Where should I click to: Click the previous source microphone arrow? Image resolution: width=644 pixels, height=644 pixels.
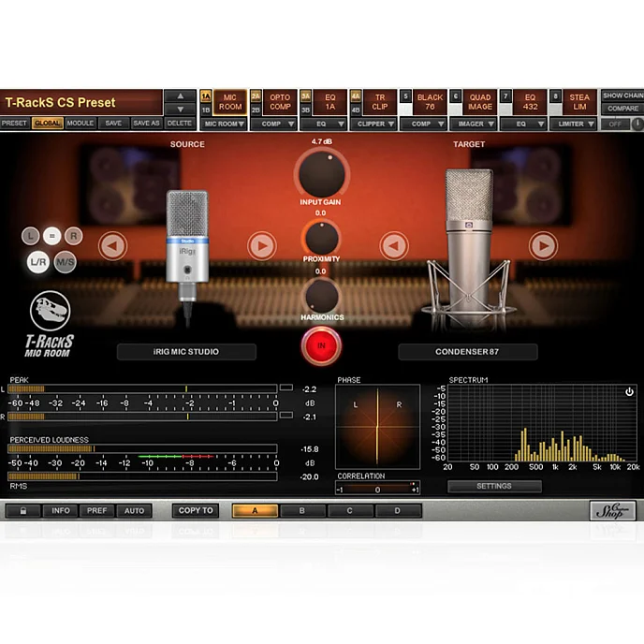(112, 246)
